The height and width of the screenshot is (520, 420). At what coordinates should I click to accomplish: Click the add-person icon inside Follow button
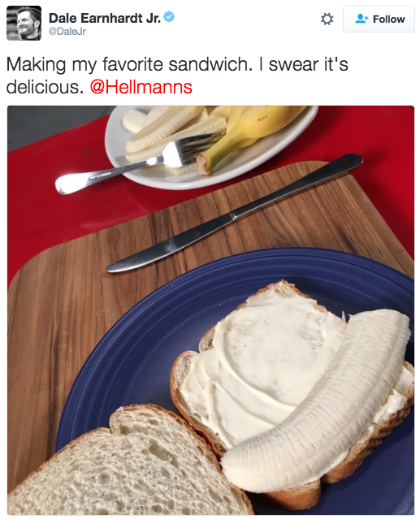point(362,19)
